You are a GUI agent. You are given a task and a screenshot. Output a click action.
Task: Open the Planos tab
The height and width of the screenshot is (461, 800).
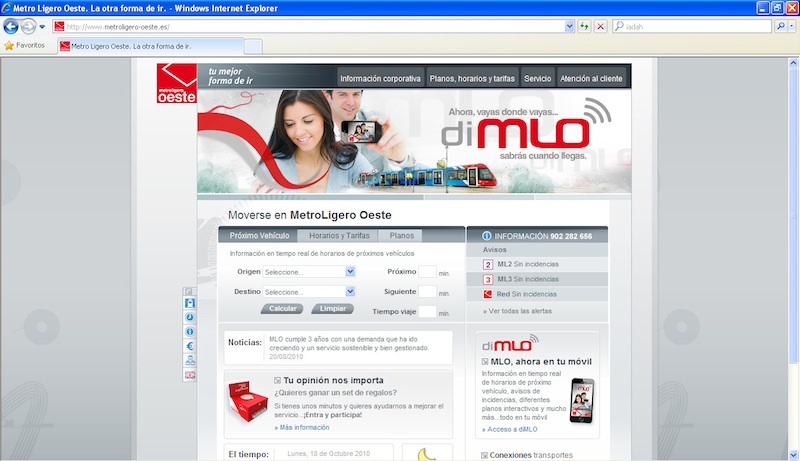coord(402,236)
